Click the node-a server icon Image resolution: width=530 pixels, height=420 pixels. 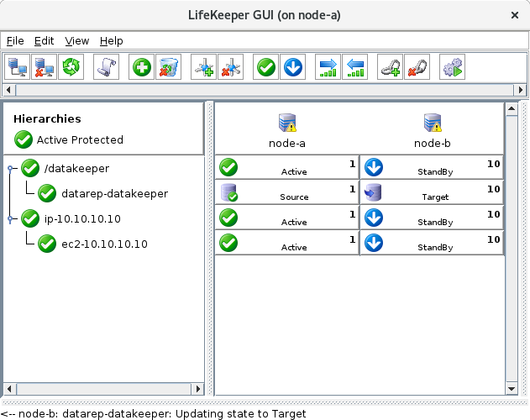click(x=287, y=123)
